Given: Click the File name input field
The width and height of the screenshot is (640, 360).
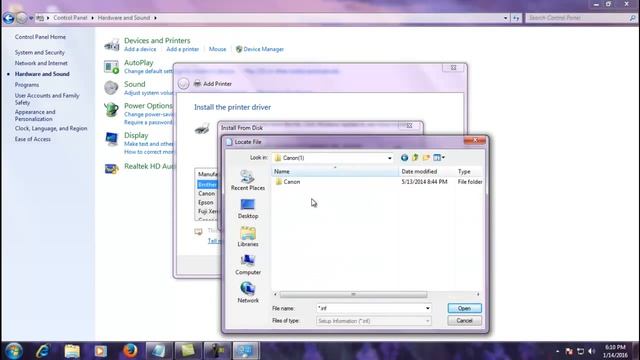Looking at the screenshot, I should (370, 308).
